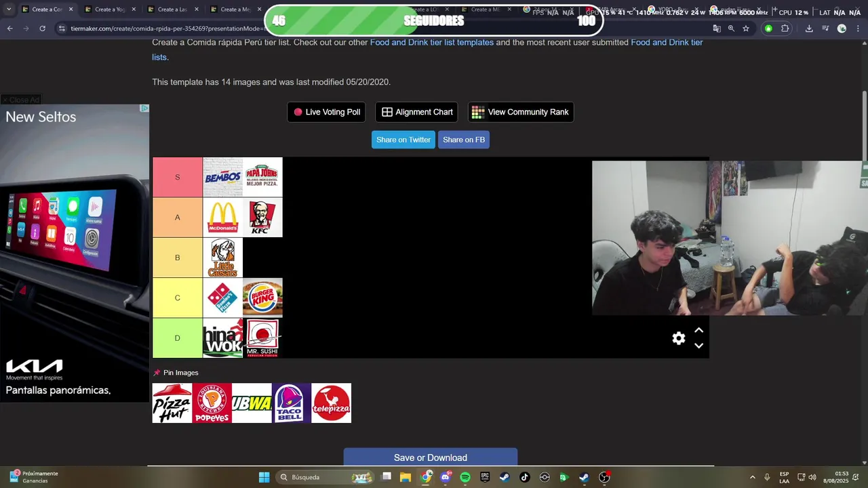Open the Alignment Chart
The width and height of the screenshot is (868, 488).
point(416,112)
